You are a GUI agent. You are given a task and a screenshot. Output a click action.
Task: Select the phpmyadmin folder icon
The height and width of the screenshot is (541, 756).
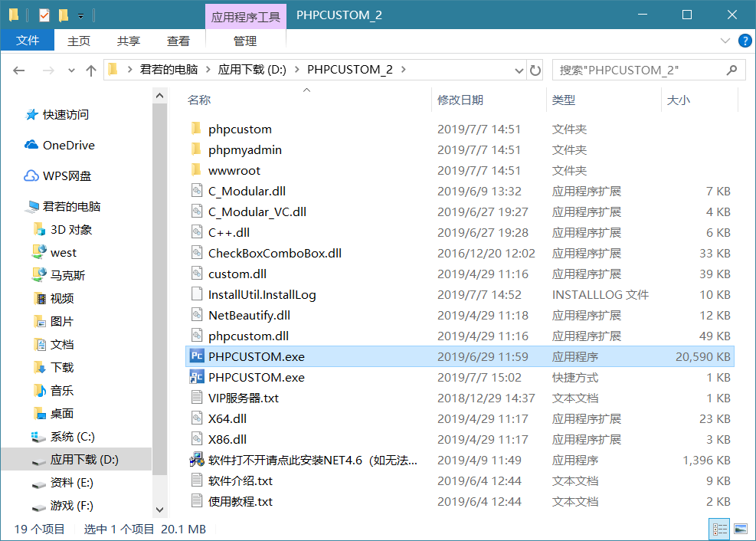click(x=196, y=149)
